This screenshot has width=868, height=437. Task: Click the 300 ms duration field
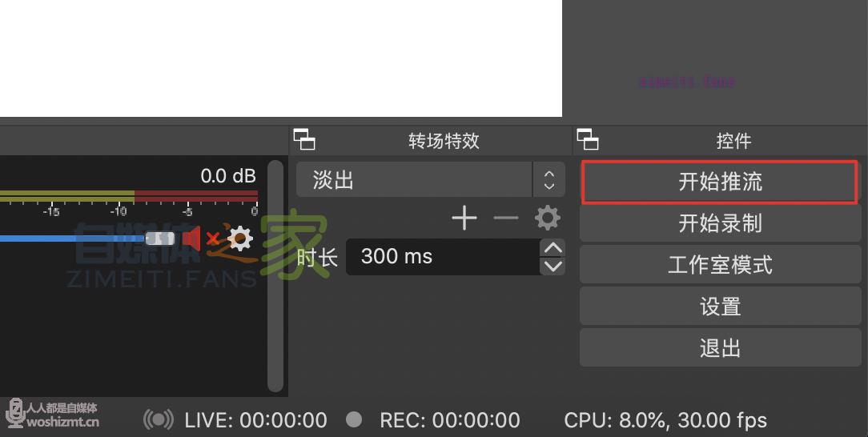point(444,257)
